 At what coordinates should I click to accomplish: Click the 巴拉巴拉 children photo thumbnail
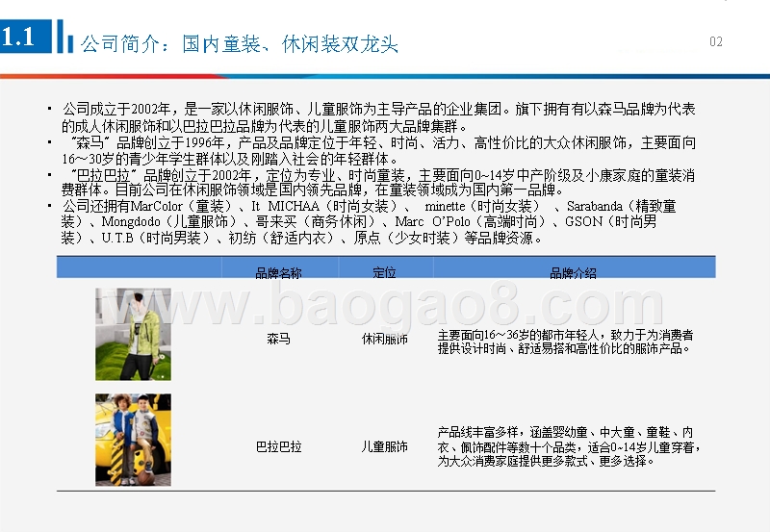coord(133,440)
